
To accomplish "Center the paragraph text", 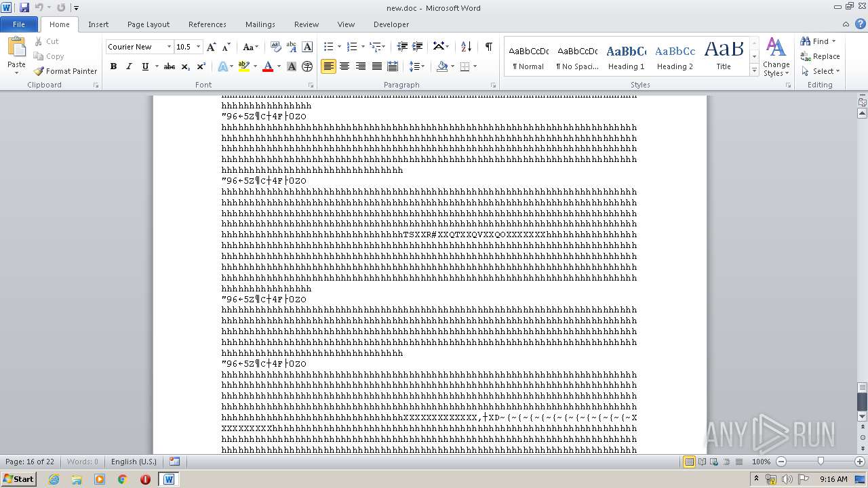I will [344, 66].
